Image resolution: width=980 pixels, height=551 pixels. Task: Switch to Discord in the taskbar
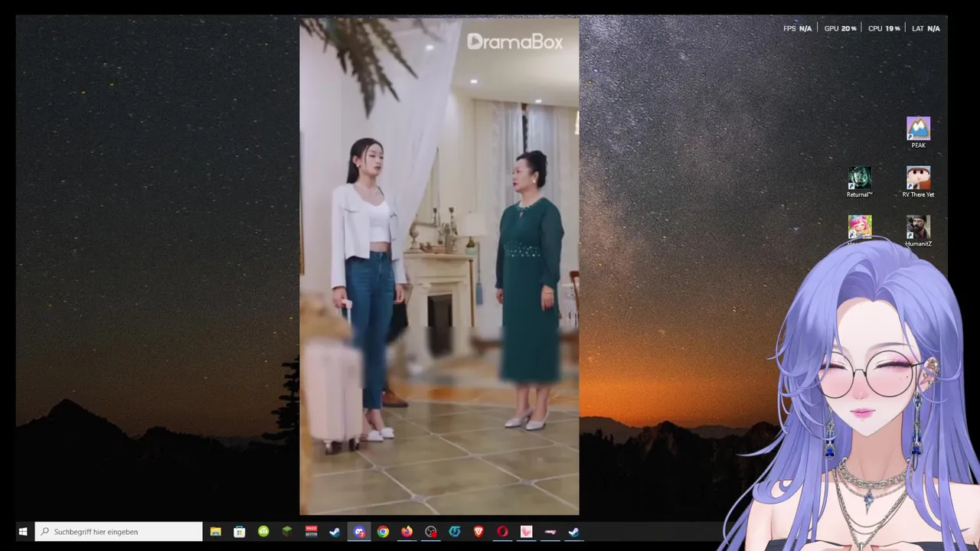(x=359, y=532)
